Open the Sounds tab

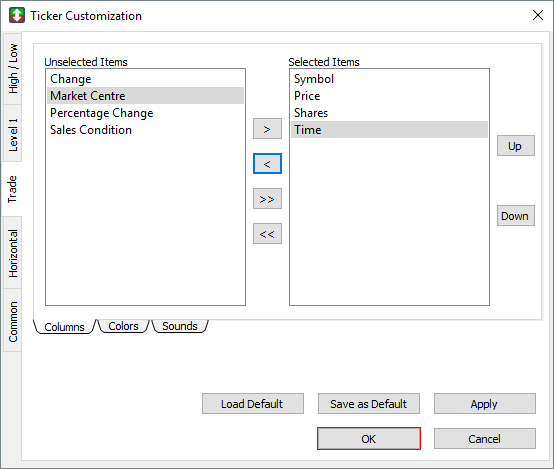point(180,326)
